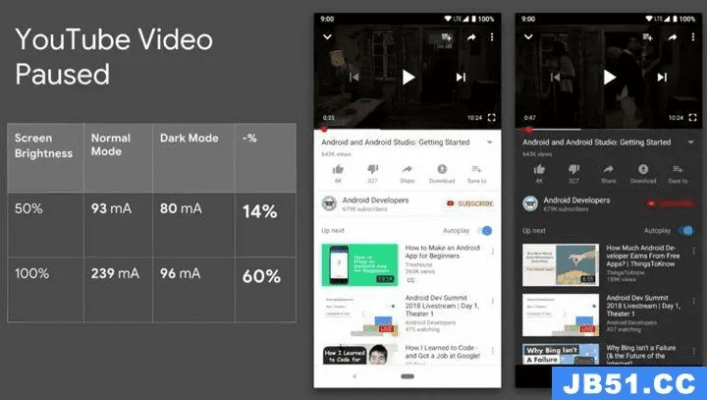The height and width of the screenshot is (400, 707).
Task: Toggle Autoplay switch in light mode phone
Action: point(485,230)
